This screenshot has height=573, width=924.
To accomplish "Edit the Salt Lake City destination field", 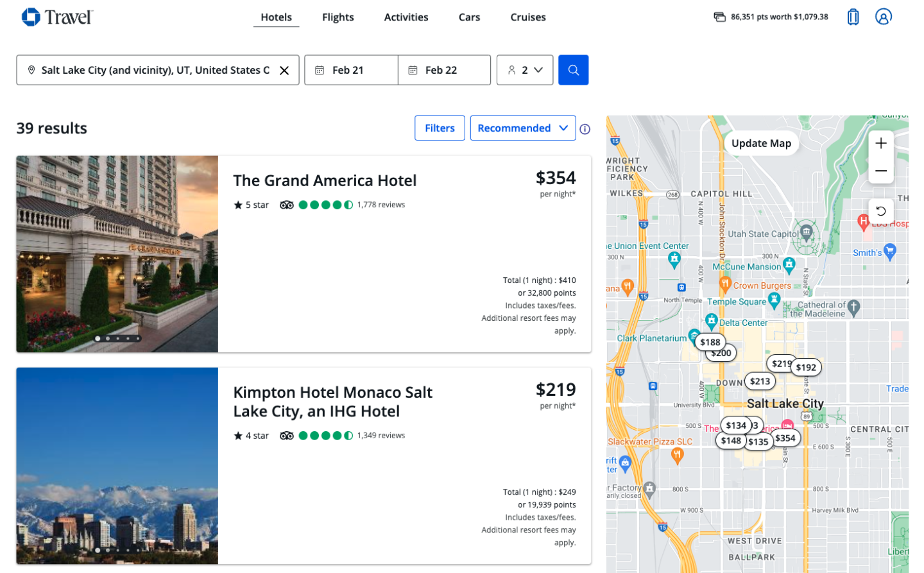I will [x=154, y=70].
